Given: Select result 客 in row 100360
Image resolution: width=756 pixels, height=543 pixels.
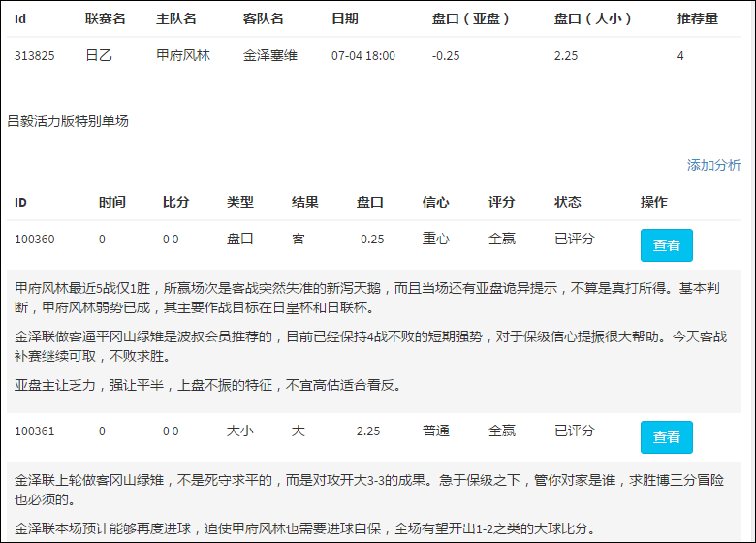Looking at the screenshot, I should click(x=298, y=239).
